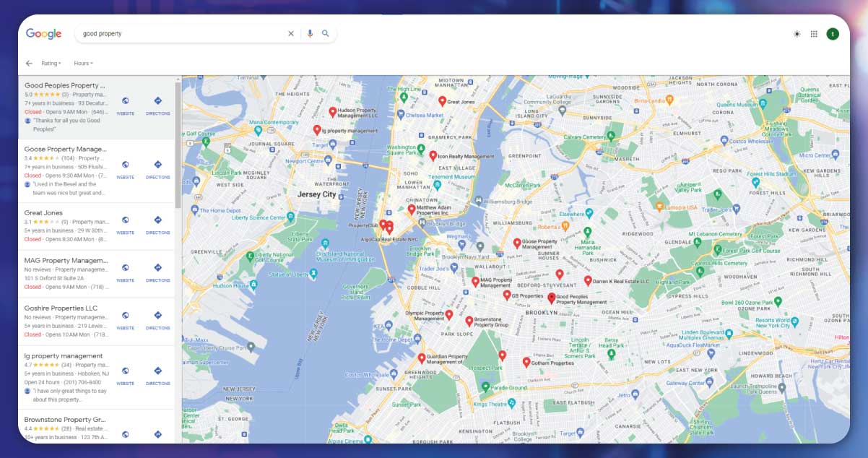Image resolution: width=868 pixels, height=458 pixels.
Task: Select the Great Jones map pin
Action: pyautogui.click(x=442, y=101)
